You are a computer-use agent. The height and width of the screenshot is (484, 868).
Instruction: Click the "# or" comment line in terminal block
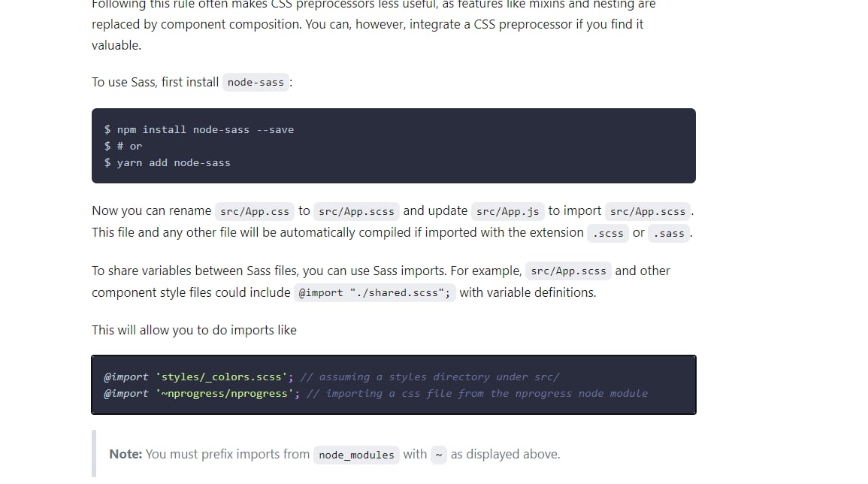pyautogui.click(x=123, y=147)
